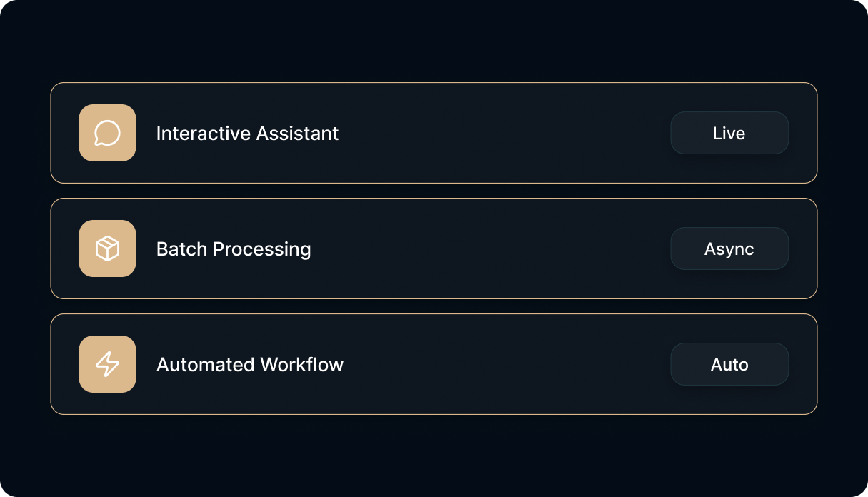
Task: Click the word "Workflow" in the third row
Action: pos(302,365)
